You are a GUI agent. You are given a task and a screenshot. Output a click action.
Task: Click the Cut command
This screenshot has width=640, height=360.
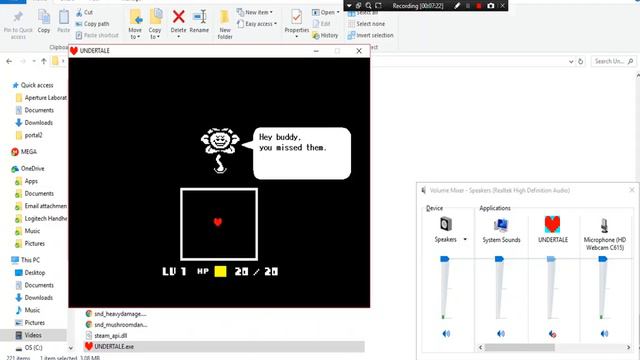84,13
